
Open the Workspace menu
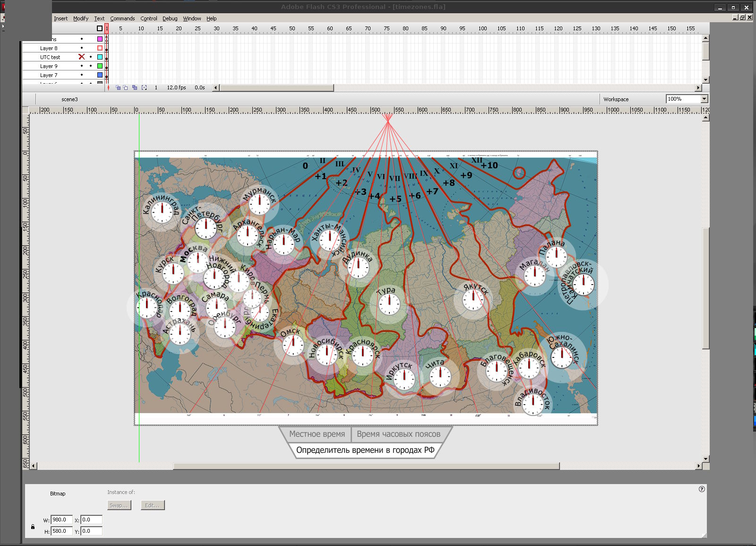pyautogui.click(x=616, y=99)
